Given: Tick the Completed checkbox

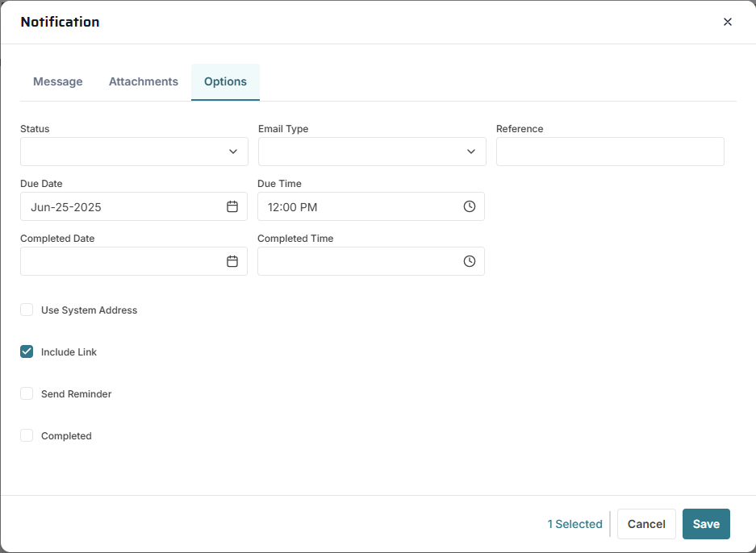Looking at the screenshot, I should (27, 435).
